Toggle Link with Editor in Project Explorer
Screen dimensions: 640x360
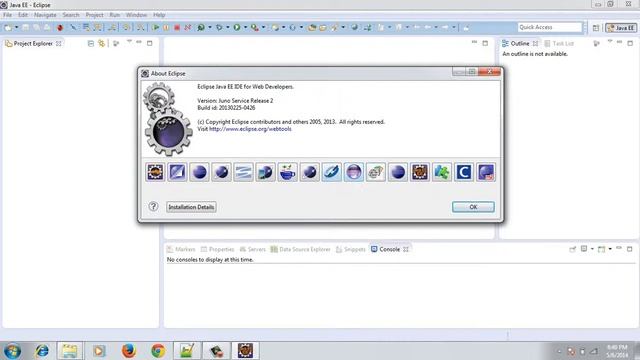tap(101, 43)
